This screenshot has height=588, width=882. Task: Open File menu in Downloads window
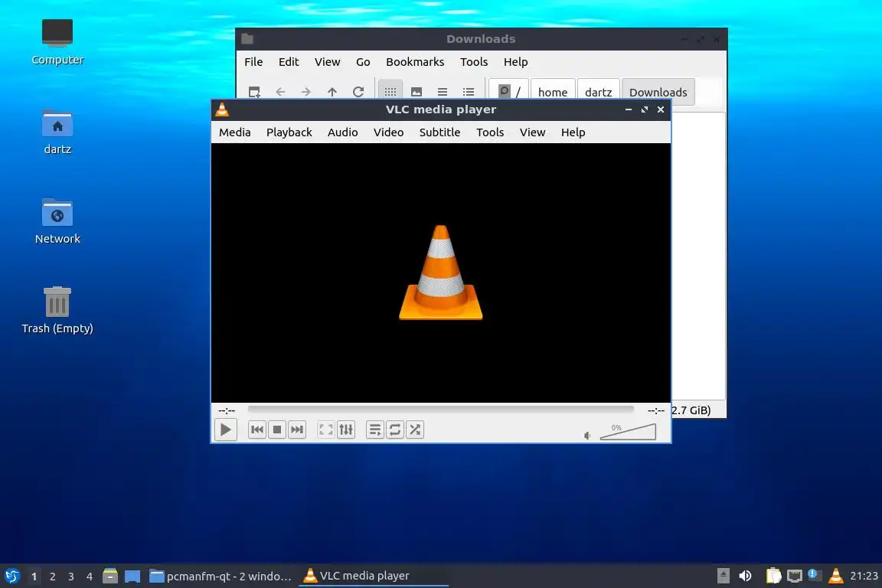coord(253,62)
